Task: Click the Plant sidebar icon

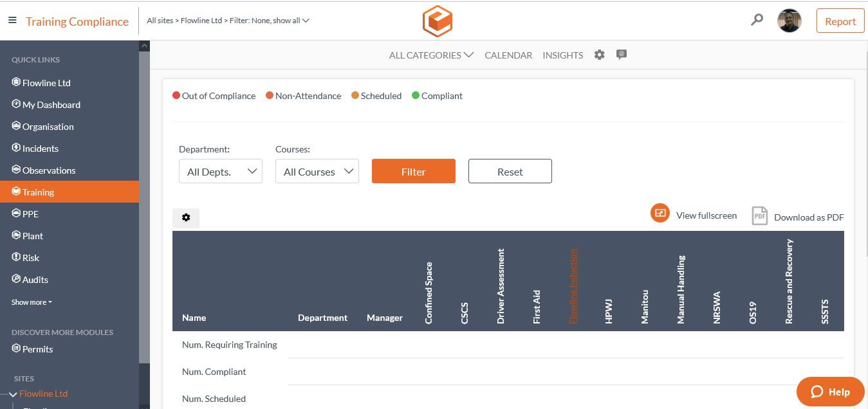Action: [17, 235]
